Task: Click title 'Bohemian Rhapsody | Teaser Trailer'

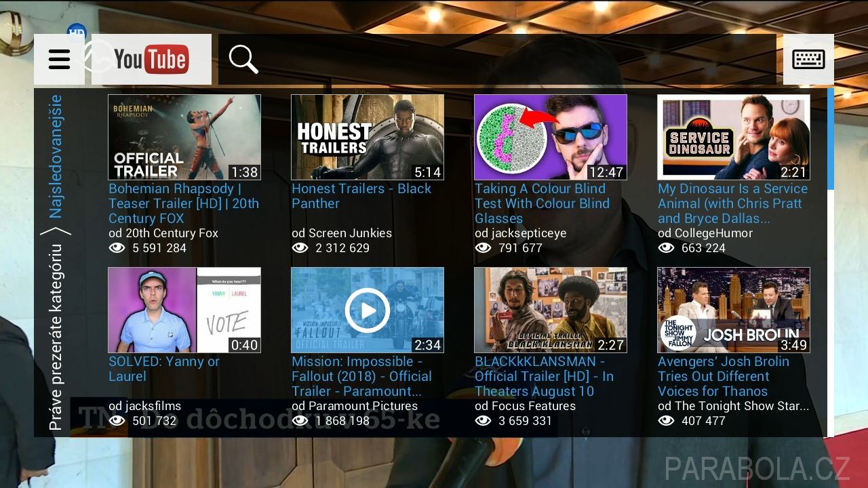Action: tap(184, 203)
